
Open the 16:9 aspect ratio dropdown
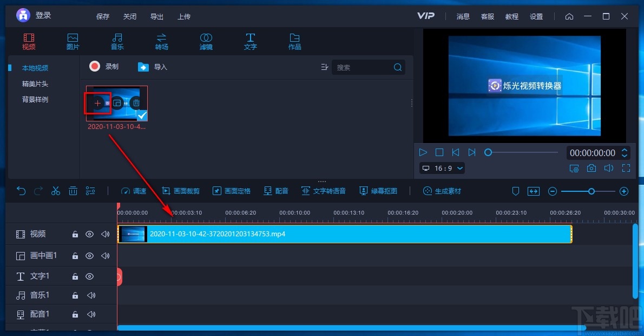(443, 168)
